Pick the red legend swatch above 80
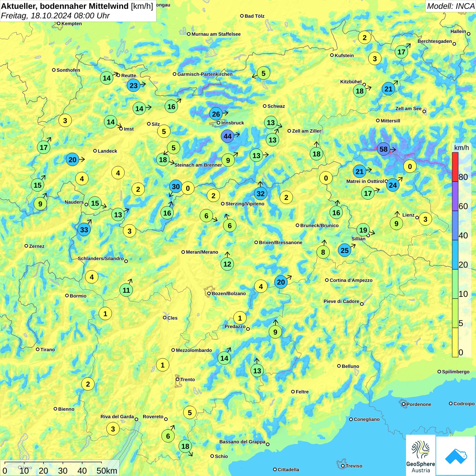 455,167
